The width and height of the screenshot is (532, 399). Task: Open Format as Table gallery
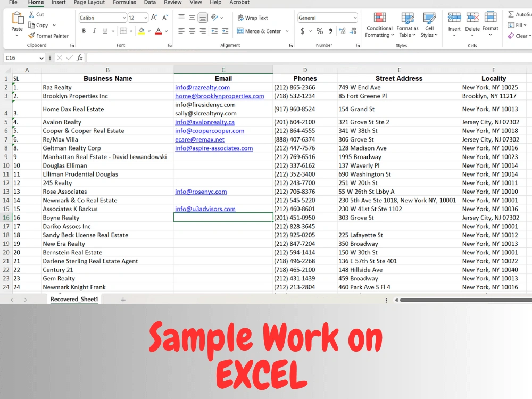tap(407, 25)
